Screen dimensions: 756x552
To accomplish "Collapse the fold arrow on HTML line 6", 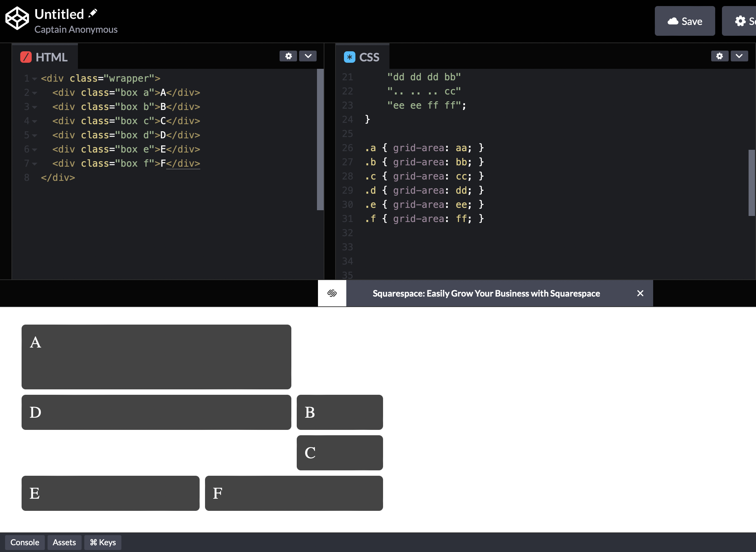I will coord(34,150).
